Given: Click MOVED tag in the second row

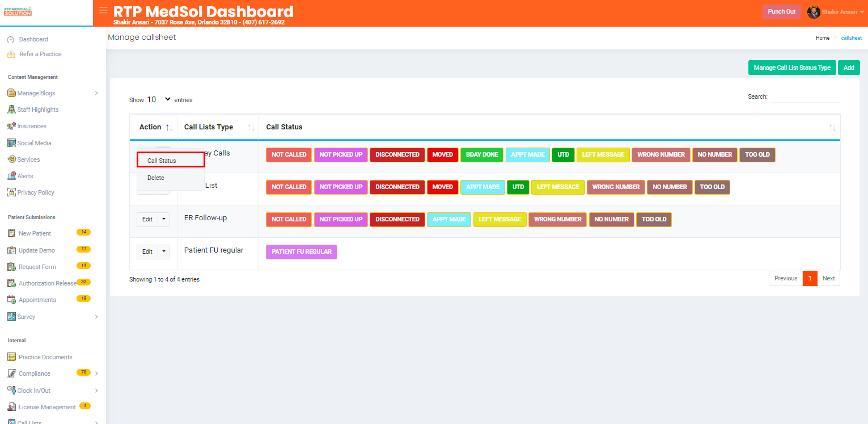Looking at the screenshot, I should [x=443, y=187].
